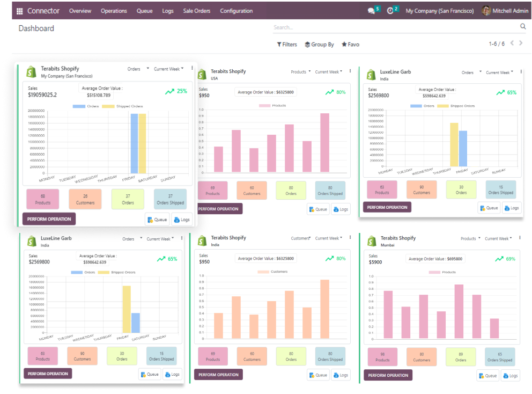Toggle blue Orders legend swatch on San Francisco chart
The height and width of the screenshot is (394, 532).
click(x=79, y=106)
